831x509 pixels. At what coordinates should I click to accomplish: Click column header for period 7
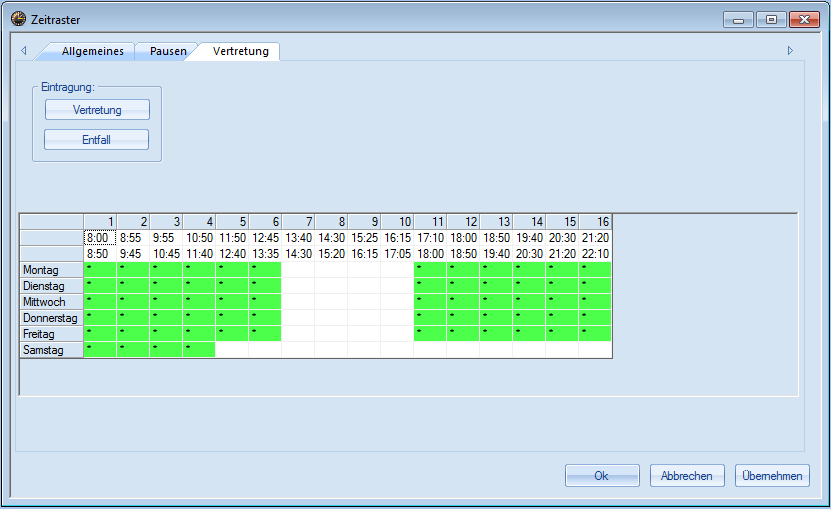pyautogui.click(x=298, y=222)
